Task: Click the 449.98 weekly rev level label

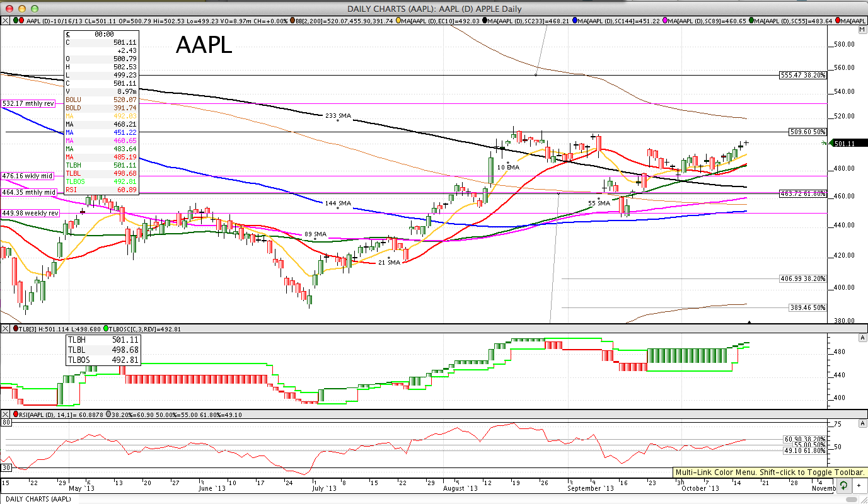Action: click(x=30, y=213)
